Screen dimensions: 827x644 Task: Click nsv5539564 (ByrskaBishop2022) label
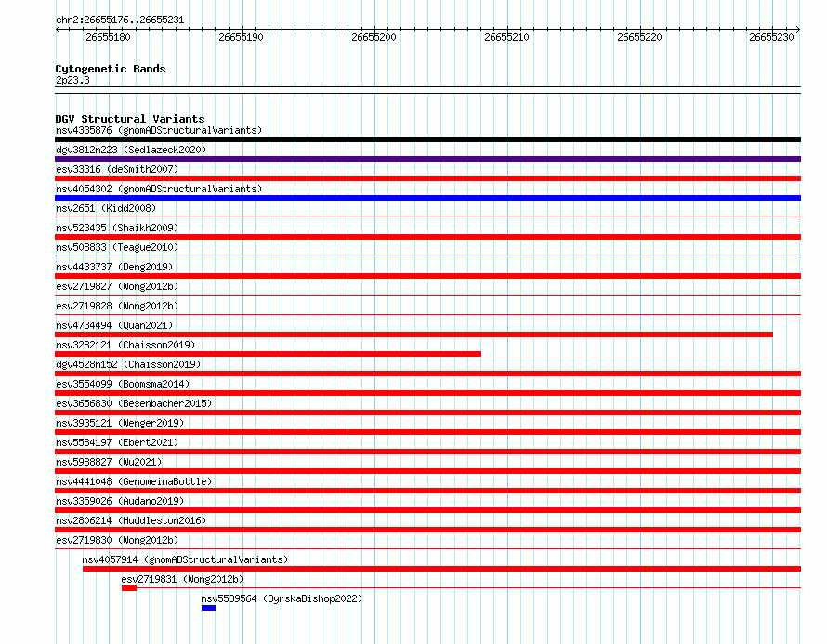click(282, 598)
